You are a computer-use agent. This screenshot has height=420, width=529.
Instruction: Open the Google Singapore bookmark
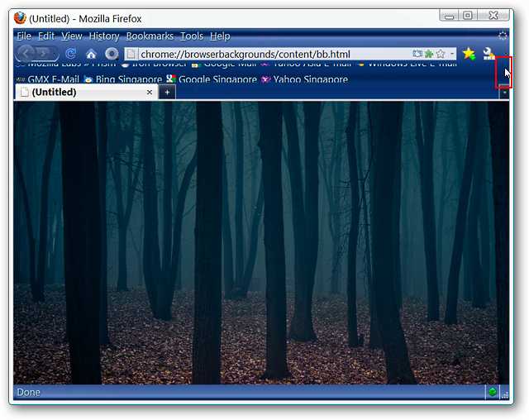coord(212,79)
